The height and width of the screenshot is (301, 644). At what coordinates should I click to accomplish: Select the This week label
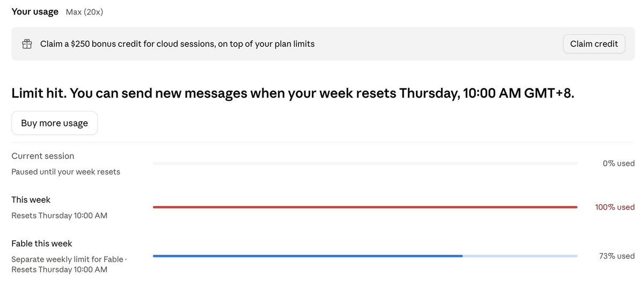(x=31, y=200)
